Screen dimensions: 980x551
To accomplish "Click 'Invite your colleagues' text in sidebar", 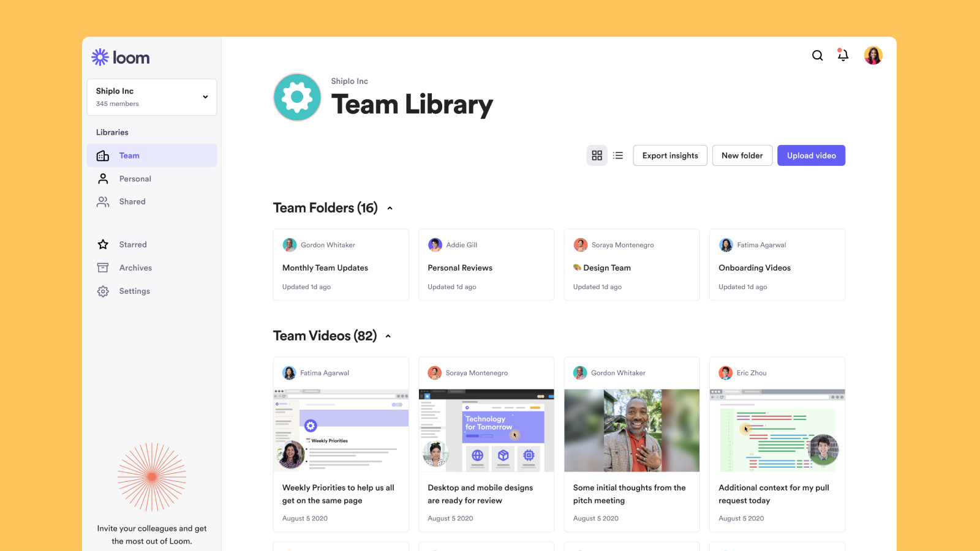I will pyautogui.click(x=152, y=535).
